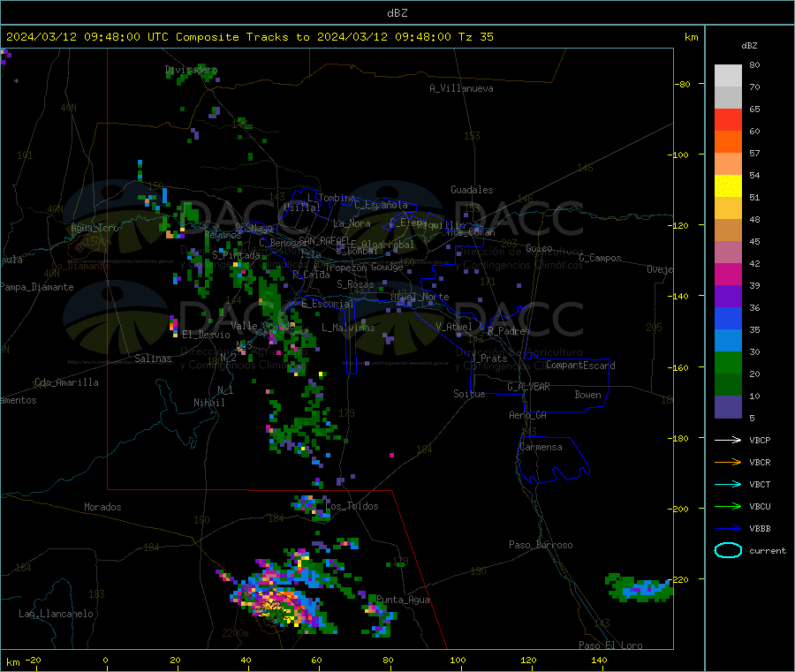Click the Lag.Llancanelo map label
The height and width of the screenshot is (672, 795).
pos(56,614)
